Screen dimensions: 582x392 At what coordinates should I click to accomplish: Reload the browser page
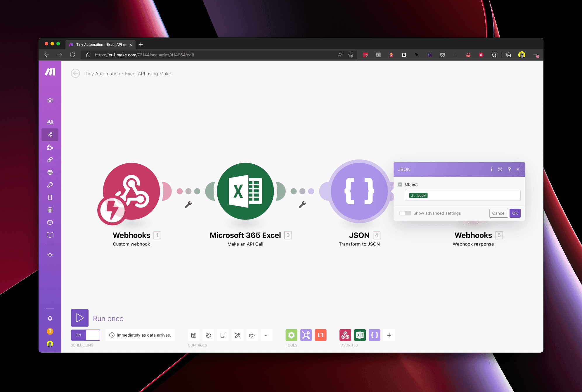[x=72, y=55]
